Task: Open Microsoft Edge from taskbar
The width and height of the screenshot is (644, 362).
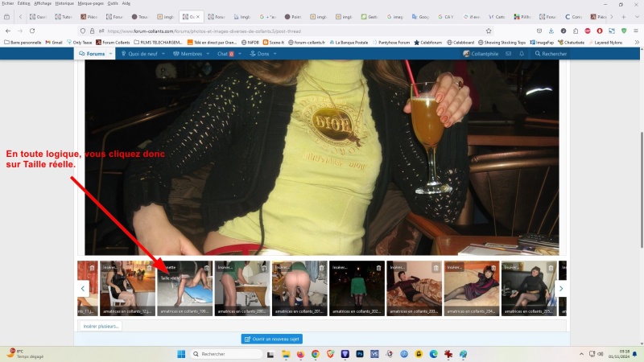Action: [x=433, y=354]
